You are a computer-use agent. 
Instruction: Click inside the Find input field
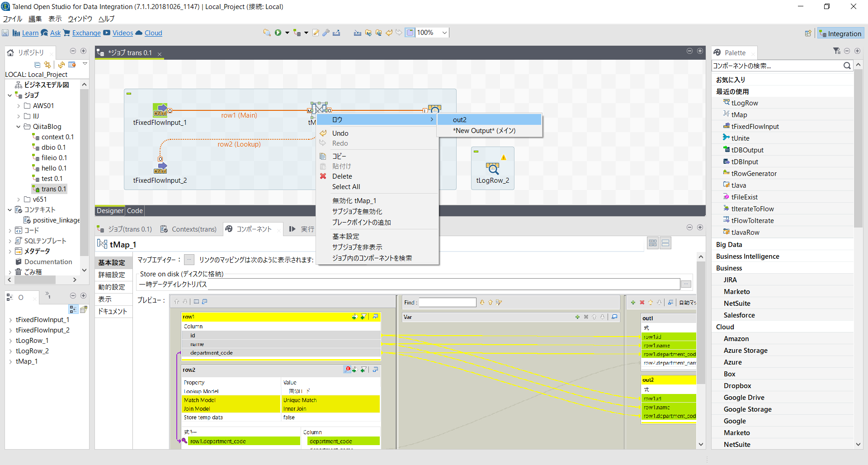pos(447,302)
